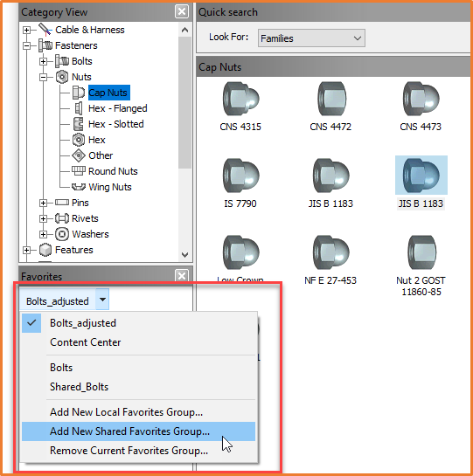The width and height of the screenshot is (473, 476).
Task: Expand the Pins tree node
Action: click(x=43, y=203)
